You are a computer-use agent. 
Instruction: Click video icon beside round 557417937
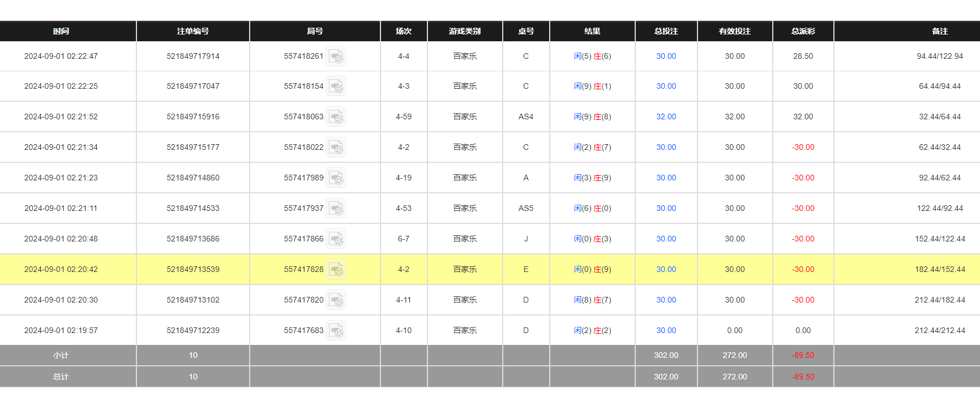[336, 209]
